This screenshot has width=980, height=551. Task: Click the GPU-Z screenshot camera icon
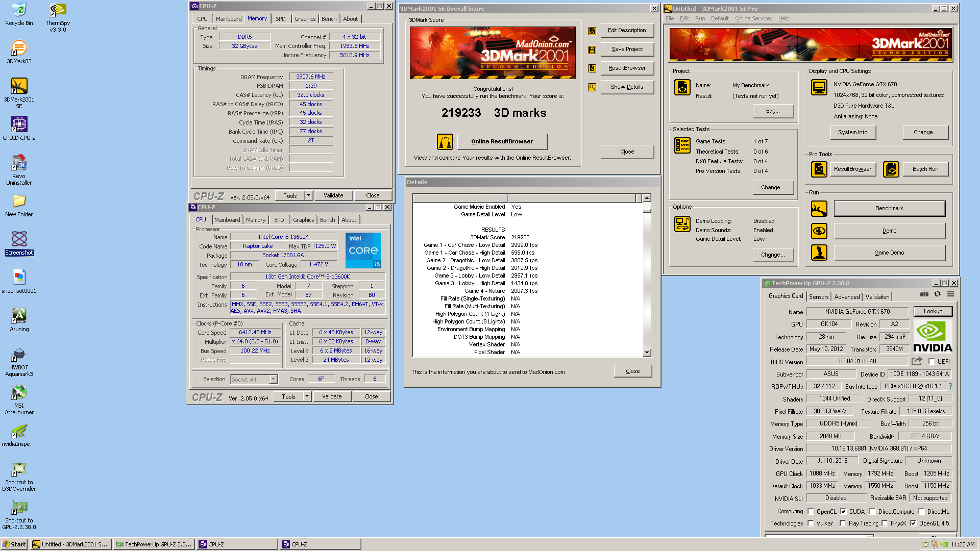924,294
